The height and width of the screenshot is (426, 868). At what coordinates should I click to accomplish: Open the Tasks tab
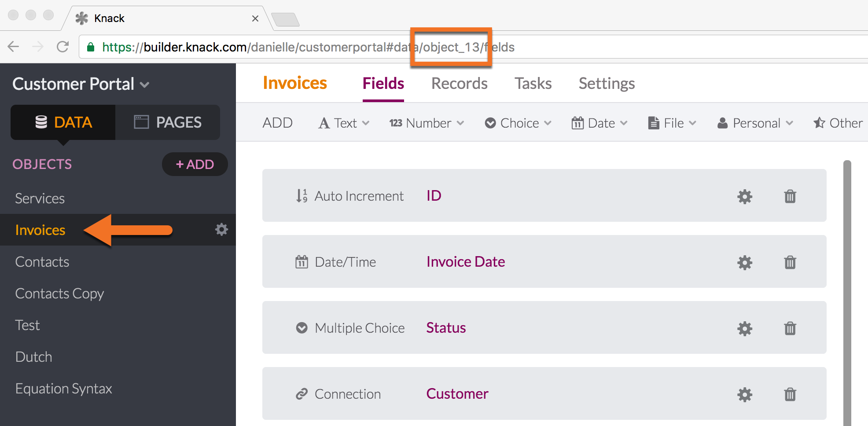(x=533, y=84)
